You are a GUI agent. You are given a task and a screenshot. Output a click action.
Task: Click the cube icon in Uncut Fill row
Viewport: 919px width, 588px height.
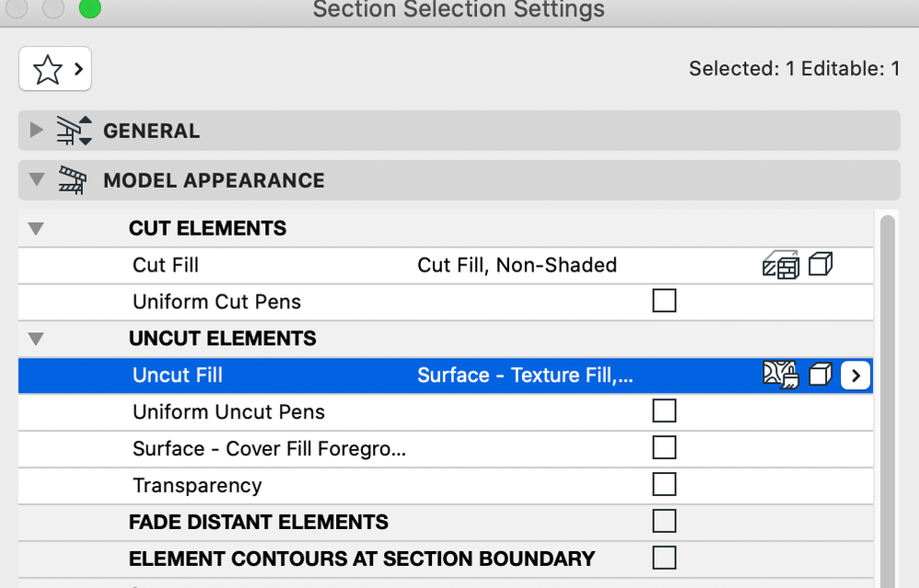pyautogui.click(x=820, y=375)
